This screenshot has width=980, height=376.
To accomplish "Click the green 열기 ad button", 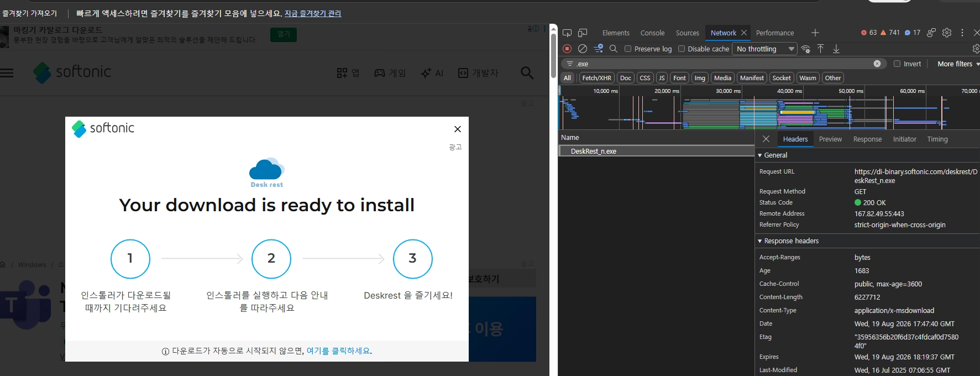I will click(x=284, y=34).
